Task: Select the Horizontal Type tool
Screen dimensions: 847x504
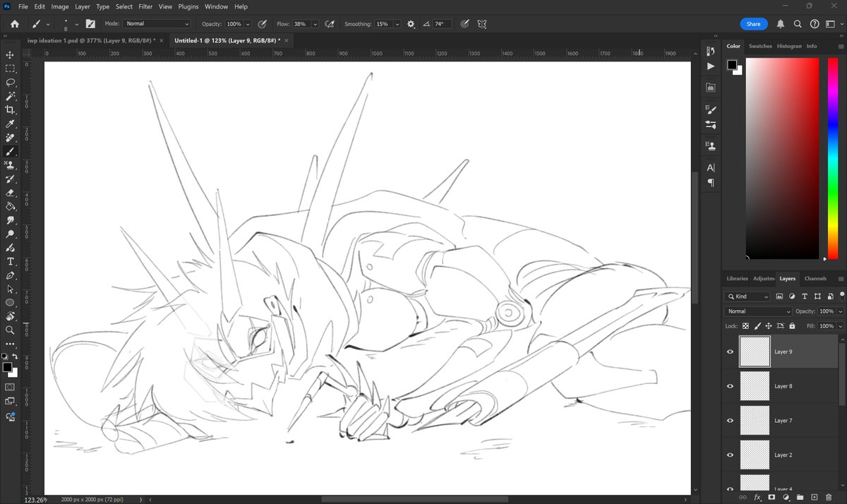Action: click(10, 261)
